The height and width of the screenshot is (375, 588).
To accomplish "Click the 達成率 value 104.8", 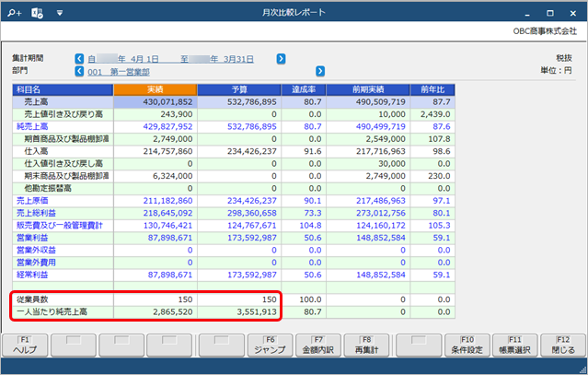I will coord(310,225).
